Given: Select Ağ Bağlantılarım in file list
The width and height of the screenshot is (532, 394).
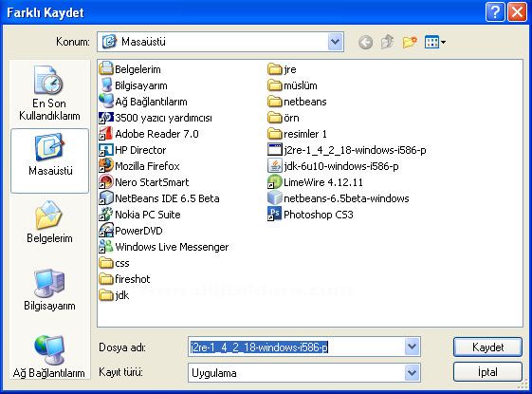Looking at the screenshot, I should 143,102.
